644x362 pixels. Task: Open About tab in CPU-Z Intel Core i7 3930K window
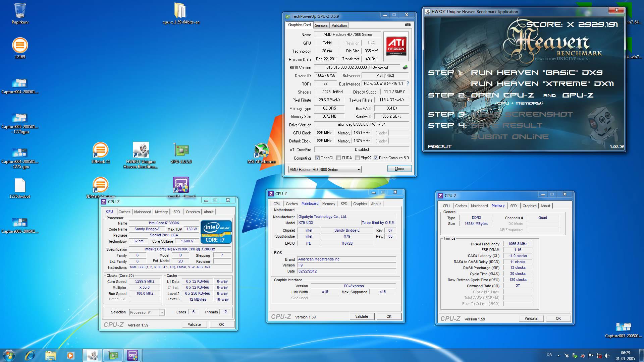[208, 212]
